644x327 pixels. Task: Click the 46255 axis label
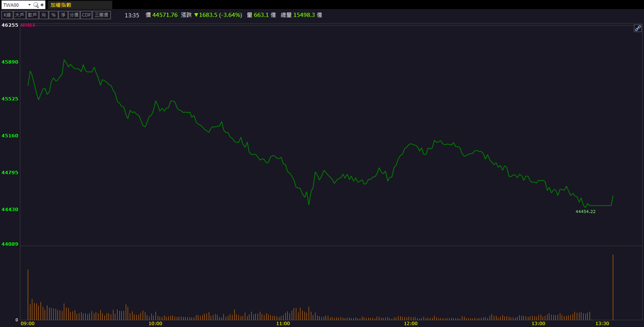coord(10,25)
